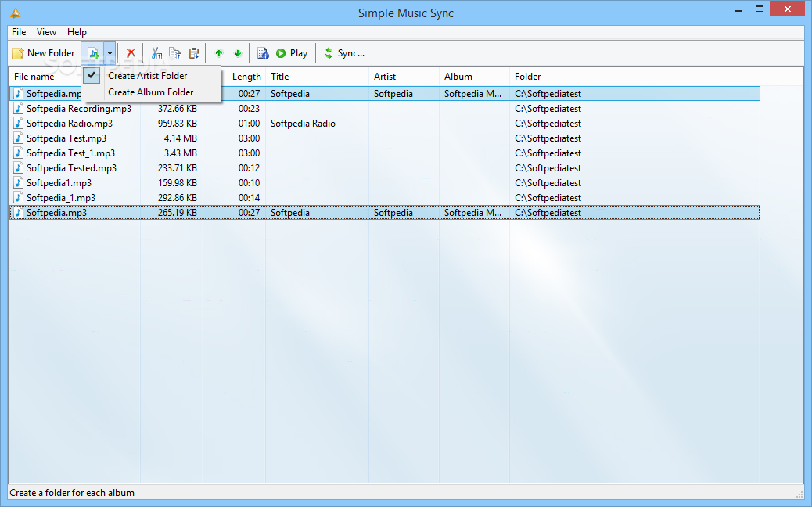Select Softpedia Recording.mp3 row
812x507 pixels.
[x=384, y=109]
